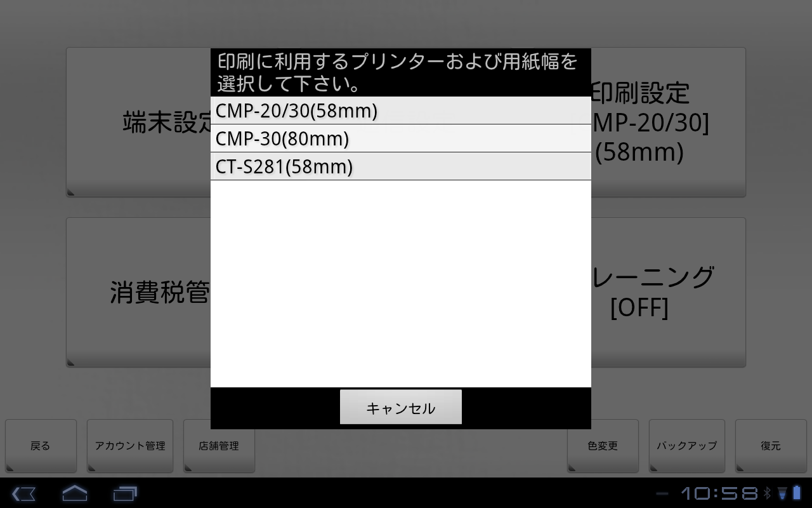Screen dimensions: 812x508
Task: Click the 色変更 button
Action: click(x=603, y=446)
